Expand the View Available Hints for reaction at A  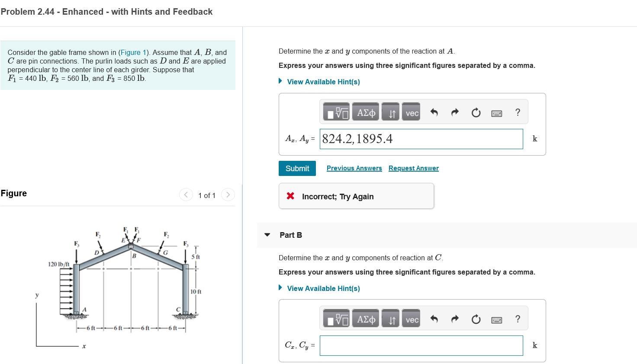[323, 82]
